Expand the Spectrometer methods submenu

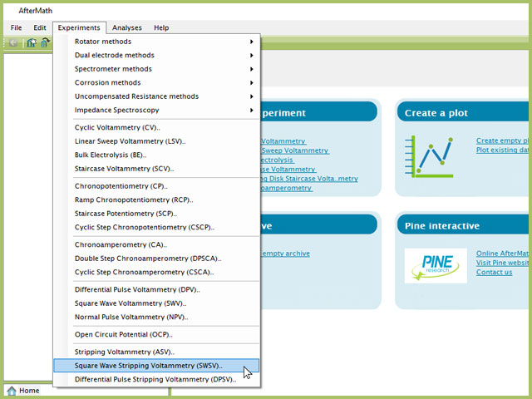[157, 69]
